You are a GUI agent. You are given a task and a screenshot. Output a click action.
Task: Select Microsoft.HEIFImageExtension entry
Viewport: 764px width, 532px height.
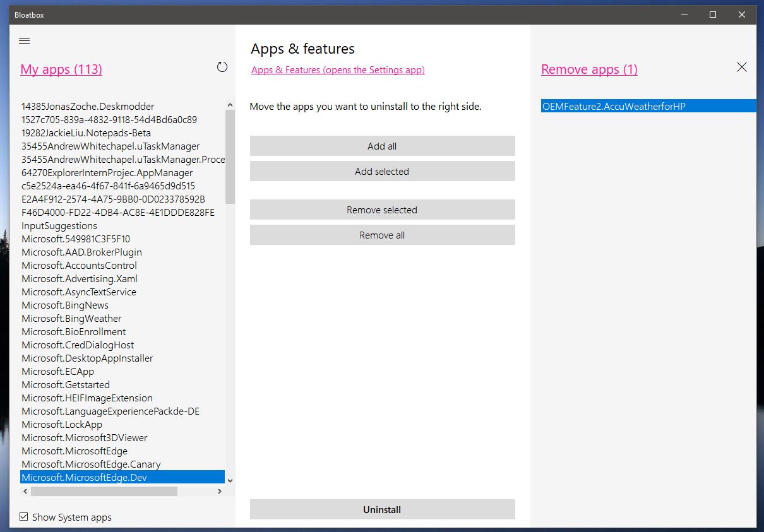click(x=122, y=398)
